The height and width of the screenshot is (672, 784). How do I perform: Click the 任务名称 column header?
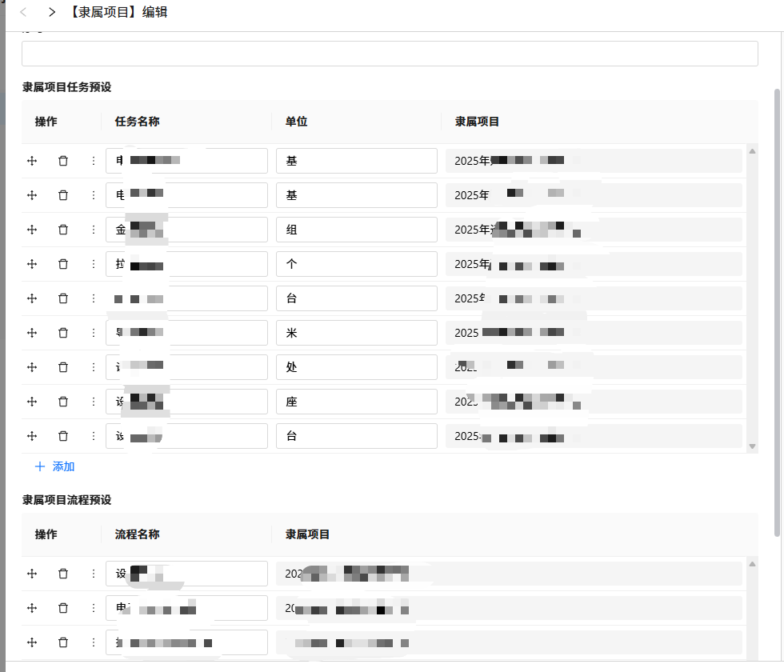click(x=138, y=122)
